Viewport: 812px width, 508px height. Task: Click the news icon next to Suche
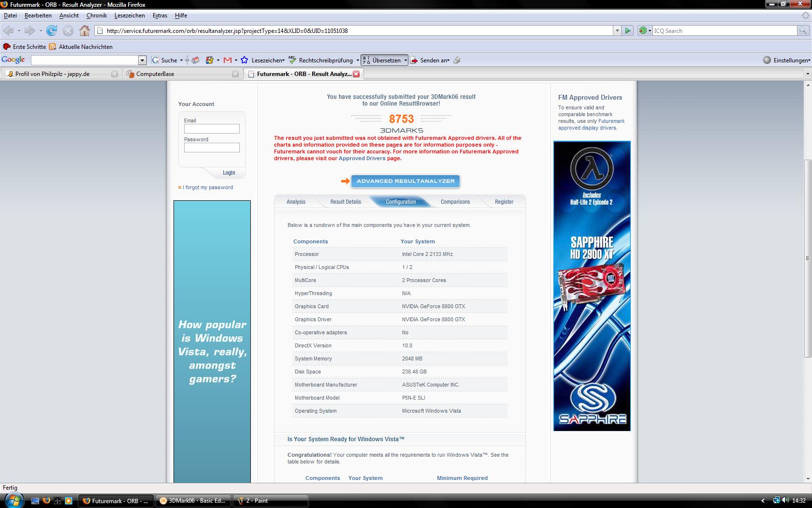pos(195,60)
